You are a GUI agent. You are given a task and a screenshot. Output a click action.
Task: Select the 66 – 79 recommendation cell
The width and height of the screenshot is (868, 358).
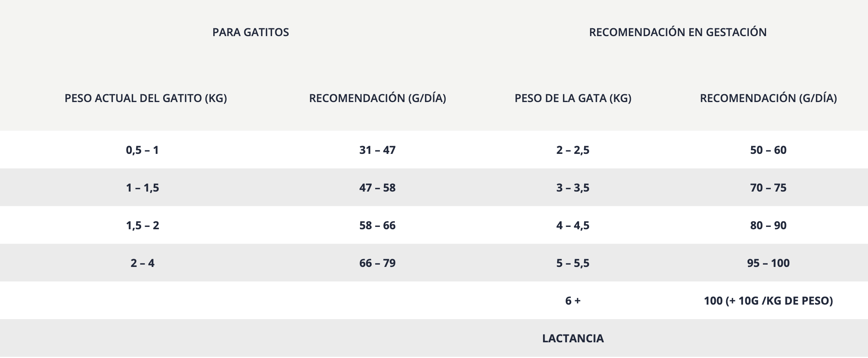click(377, 263)
